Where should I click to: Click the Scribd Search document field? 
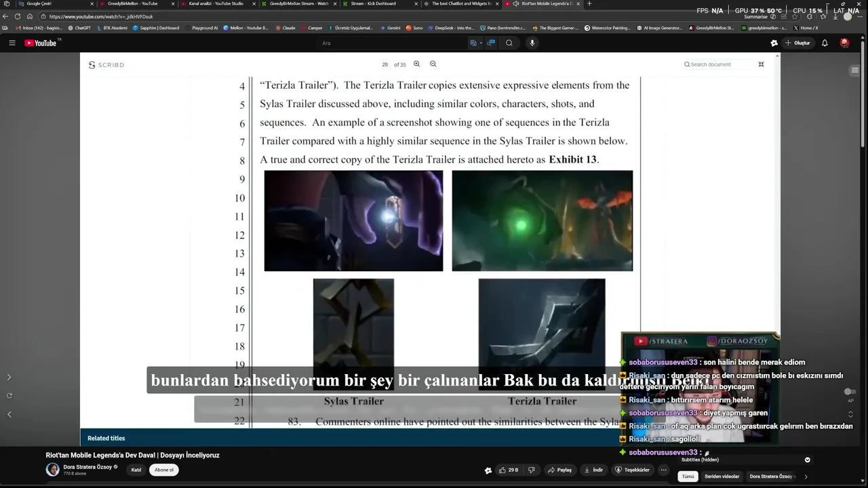coord(717,64)
